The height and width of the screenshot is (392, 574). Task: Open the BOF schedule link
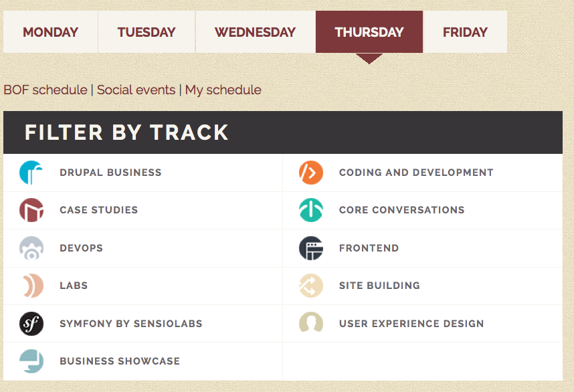coord(45,90)
